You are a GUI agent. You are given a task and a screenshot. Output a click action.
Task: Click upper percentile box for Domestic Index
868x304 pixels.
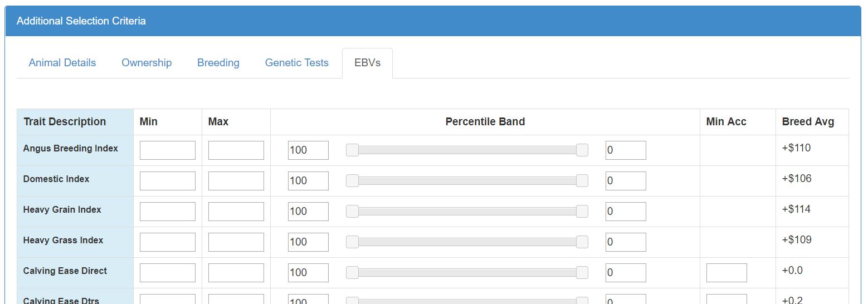[x=308, y=181]
